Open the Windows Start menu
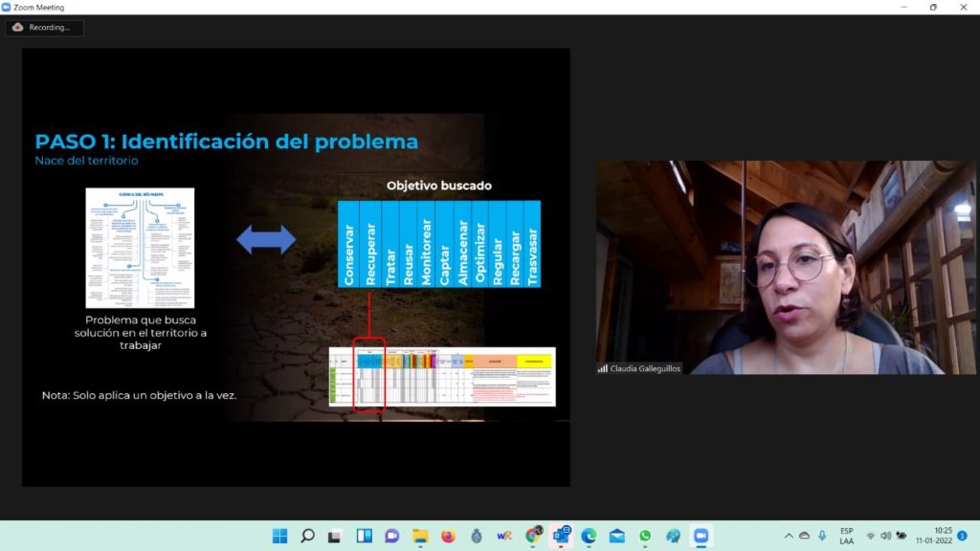Viewport: 980px width, 551px height. tap(279, 536)
